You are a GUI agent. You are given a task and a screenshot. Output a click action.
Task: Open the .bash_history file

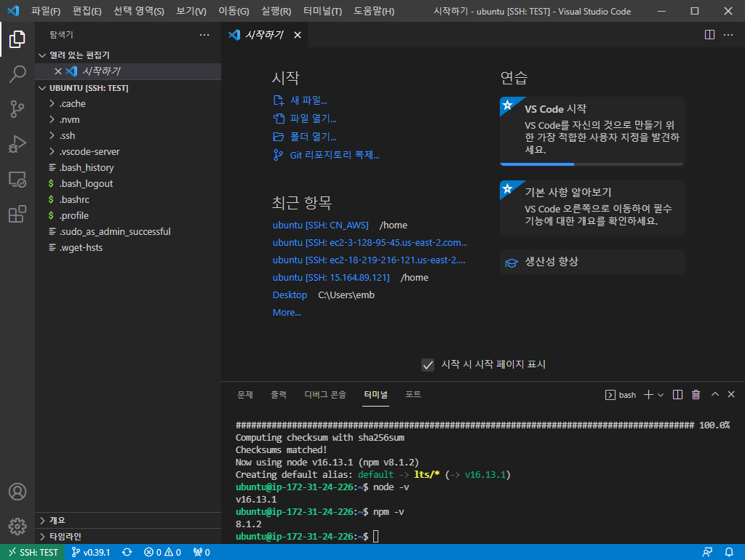coord(128,168)
